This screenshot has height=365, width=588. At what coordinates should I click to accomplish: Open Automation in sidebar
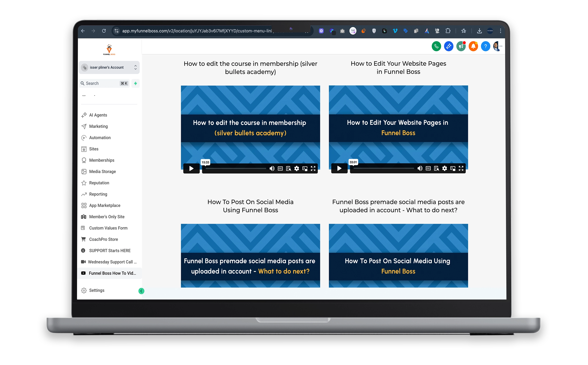pos(100,138)
